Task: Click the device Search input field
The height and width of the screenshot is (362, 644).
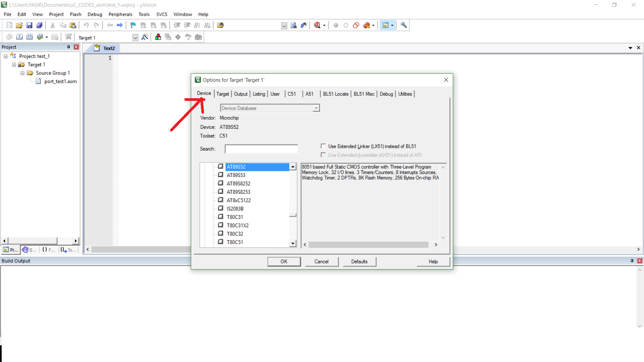Action: pos(261,149)
